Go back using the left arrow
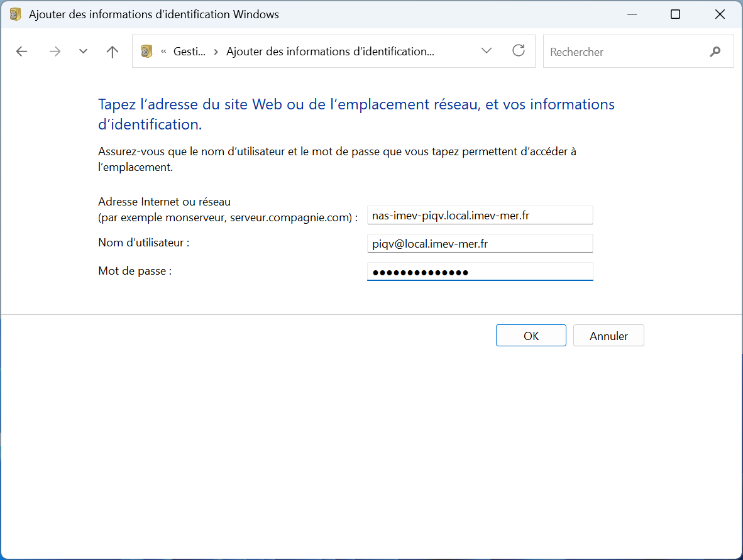This screenshot has width=743, height=560. (x=22, y=52)
